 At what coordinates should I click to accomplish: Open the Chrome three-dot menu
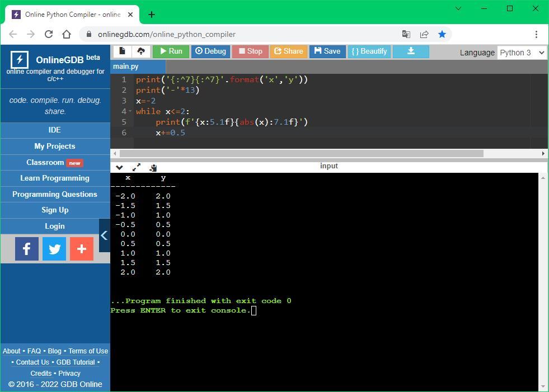coord(536,34)
